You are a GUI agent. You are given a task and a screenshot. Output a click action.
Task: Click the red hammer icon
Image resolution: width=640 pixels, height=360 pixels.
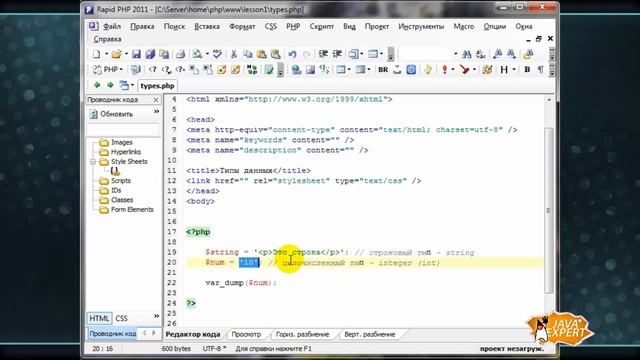464,70
